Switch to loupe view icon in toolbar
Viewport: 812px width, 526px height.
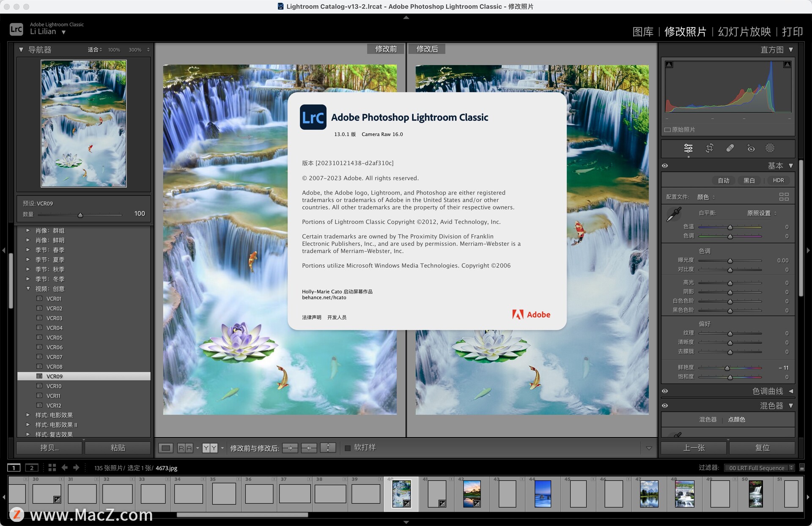point(166,448)
